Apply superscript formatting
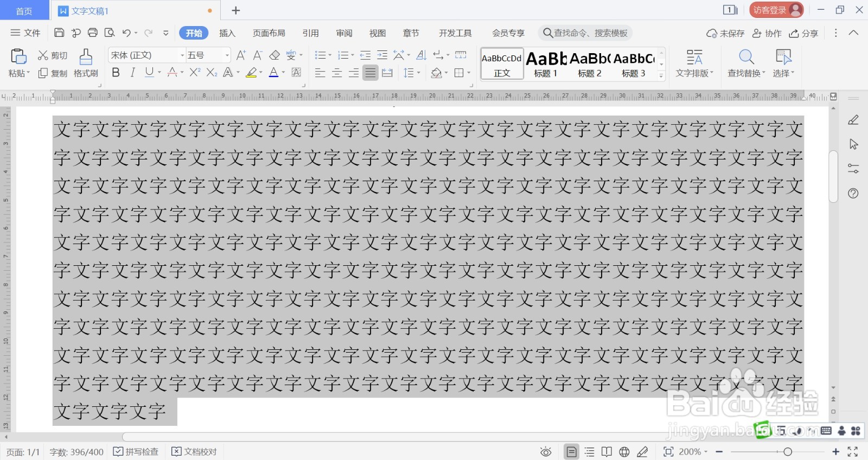 click(195, 73)
